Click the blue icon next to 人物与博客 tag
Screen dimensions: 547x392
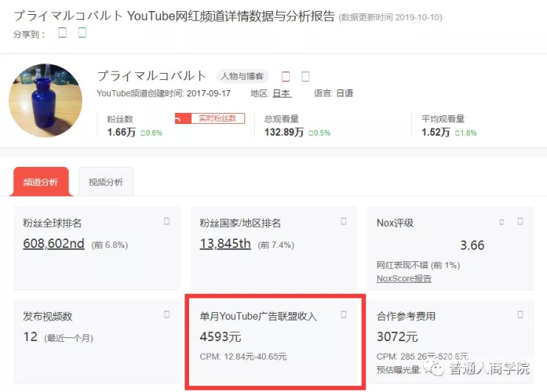tap(305, 76)
